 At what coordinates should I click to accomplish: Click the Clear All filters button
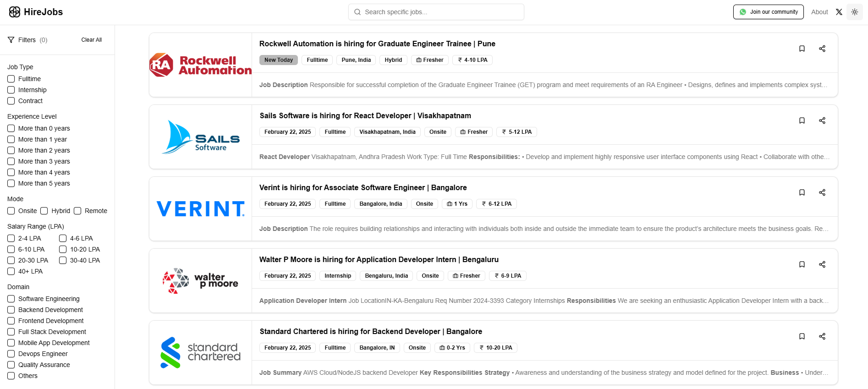(x=92, y=40)
